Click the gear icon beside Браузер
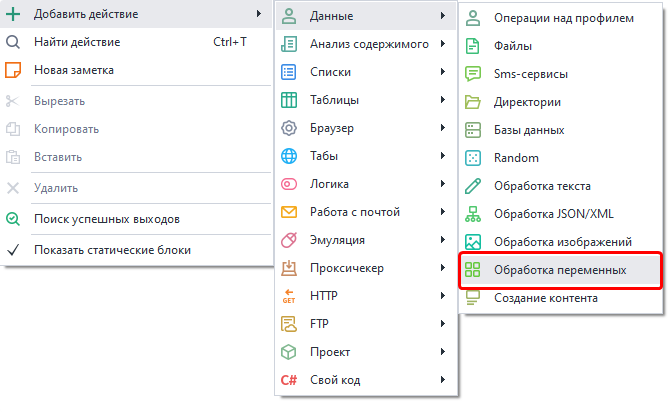This screenshot has height=412, width=672. (x=289, y=128)
